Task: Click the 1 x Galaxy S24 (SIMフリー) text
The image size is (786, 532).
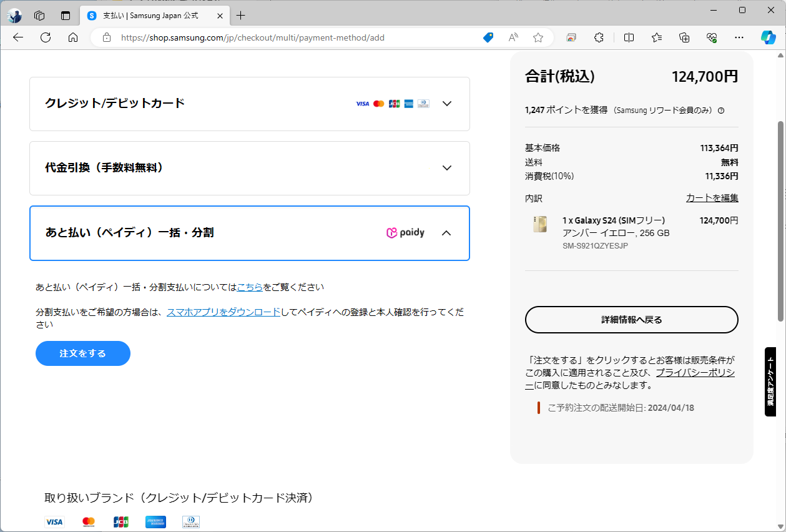Action: click(614, 220)
